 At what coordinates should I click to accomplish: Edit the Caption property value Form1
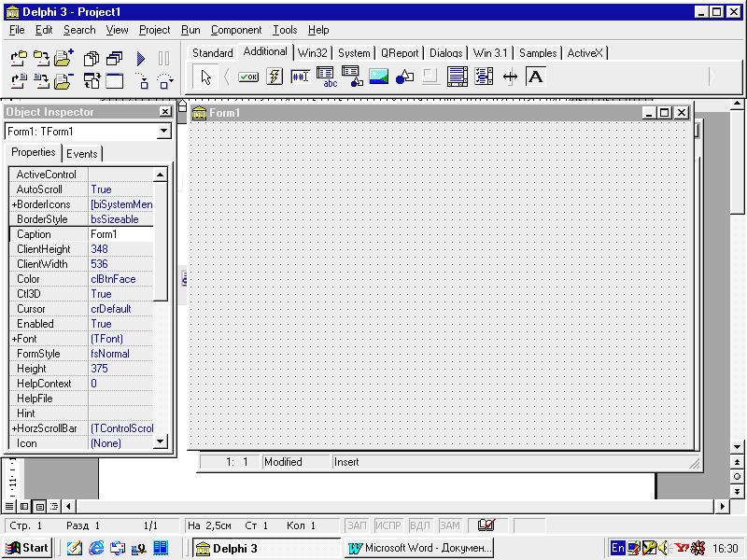[x=121, y=234]
